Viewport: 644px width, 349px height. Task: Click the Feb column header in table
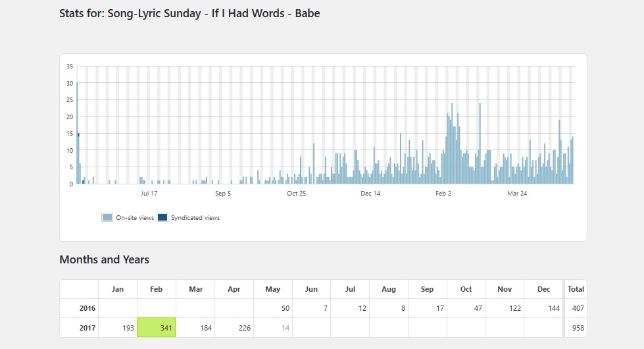[157, 289]
